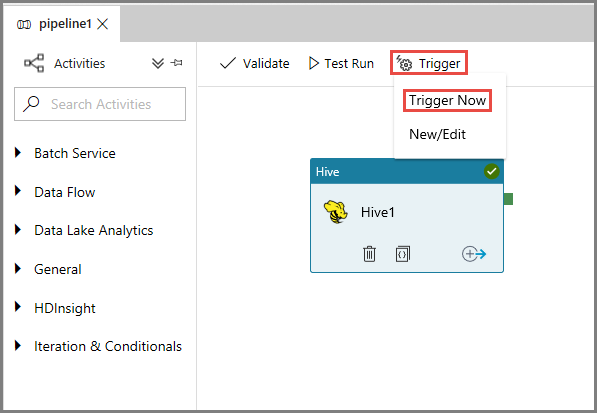Select Trigger Now from the menu
Viewport: 597px width, 413px height.
447,100
